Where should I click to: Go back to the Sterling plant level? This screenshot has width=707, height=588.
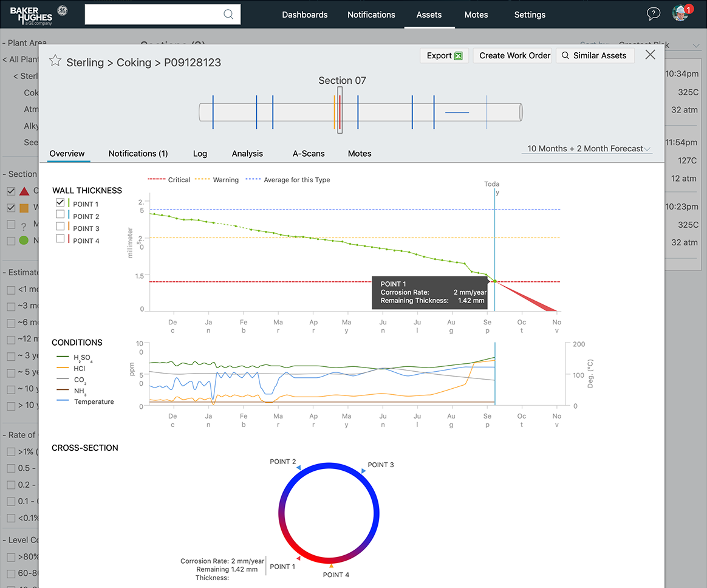coord(26,76)
